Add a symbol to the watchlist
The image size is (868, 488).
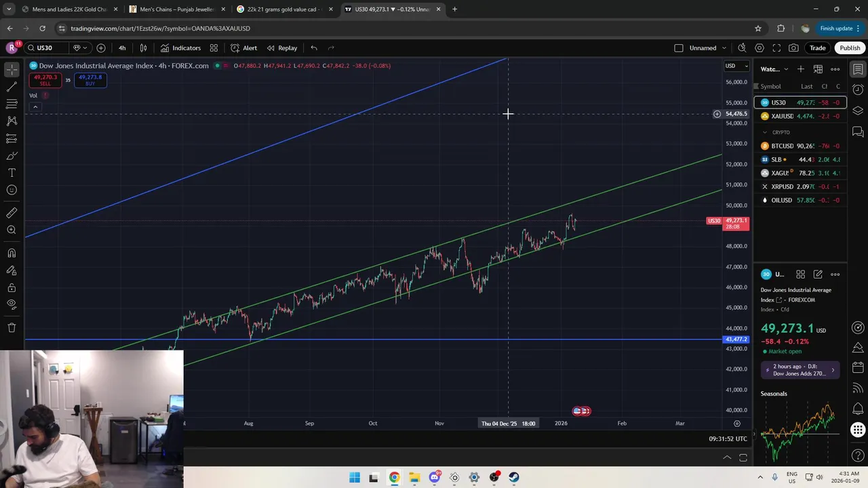(801, 69)
